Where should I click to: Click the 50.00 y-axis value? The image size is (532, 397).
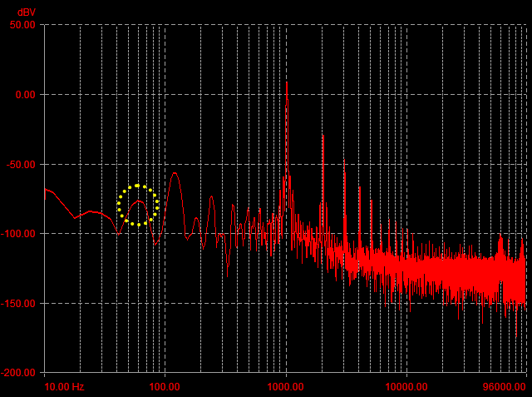(x=22, y=25)
